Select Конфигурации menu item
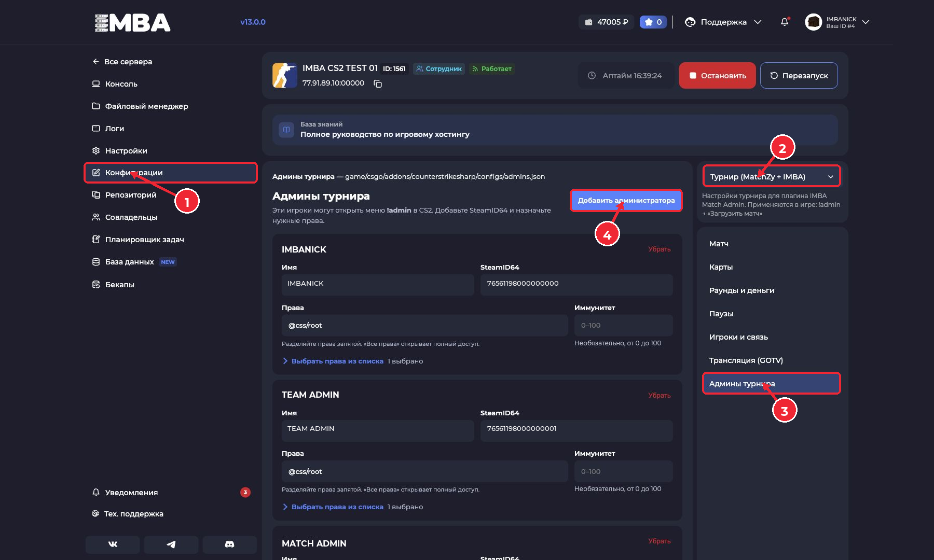The width and height of the screenshot is (934, 560). point(171,173)
